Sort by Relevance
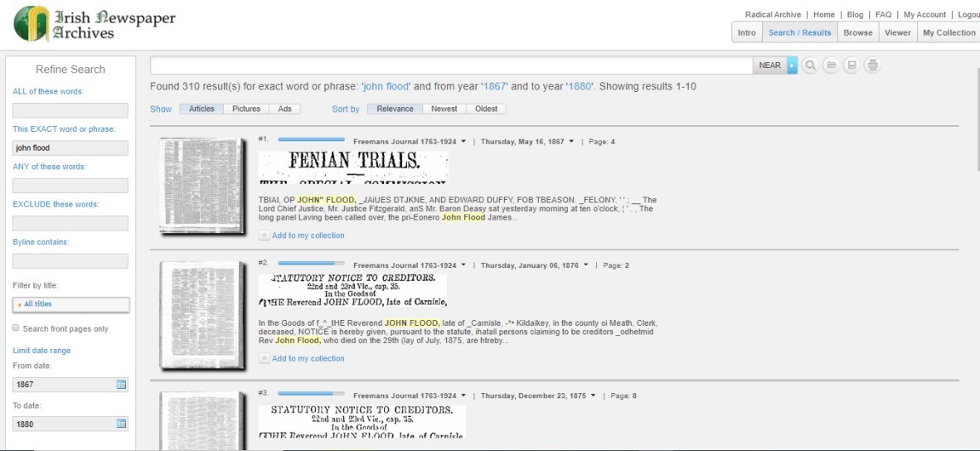The height and width of the screenshot is (451, 980). pyautogui.click(x=395, y=109)
